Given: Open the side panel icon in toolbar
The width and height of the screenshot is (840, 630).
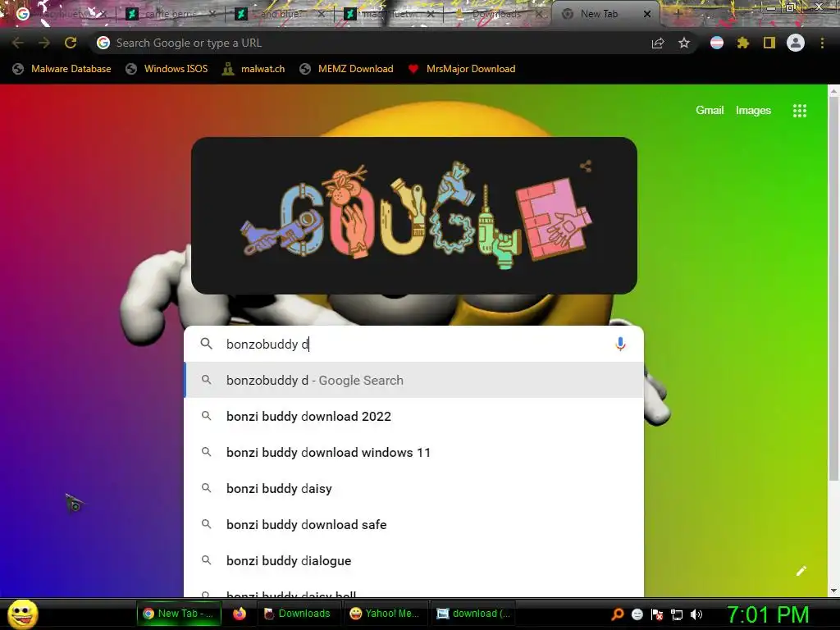Looking at the screenshot, I should [x=769, y=43].
